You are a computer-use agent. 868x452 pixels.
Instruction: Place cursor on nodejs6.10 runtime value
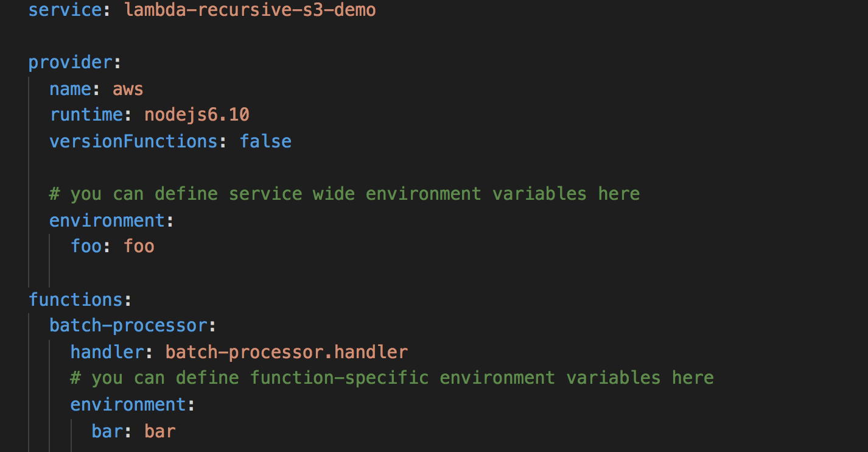(x=197, y=115)
